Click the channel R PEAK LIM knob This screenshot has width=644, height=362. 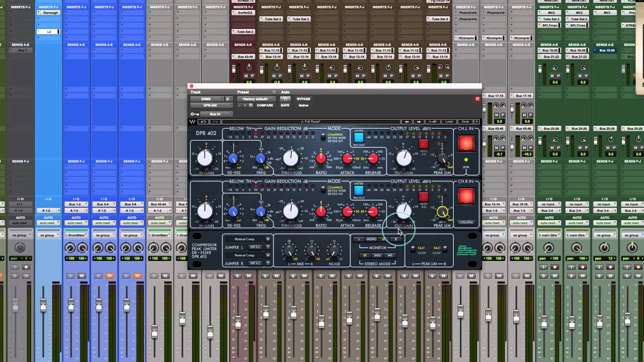[x=442, y=212]
